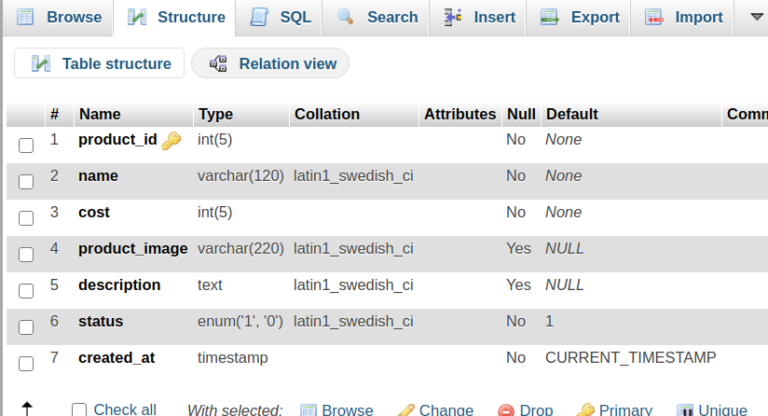Tick the checkbox for created_at row
The image size is (768, 416).
(x=26, y=364)
